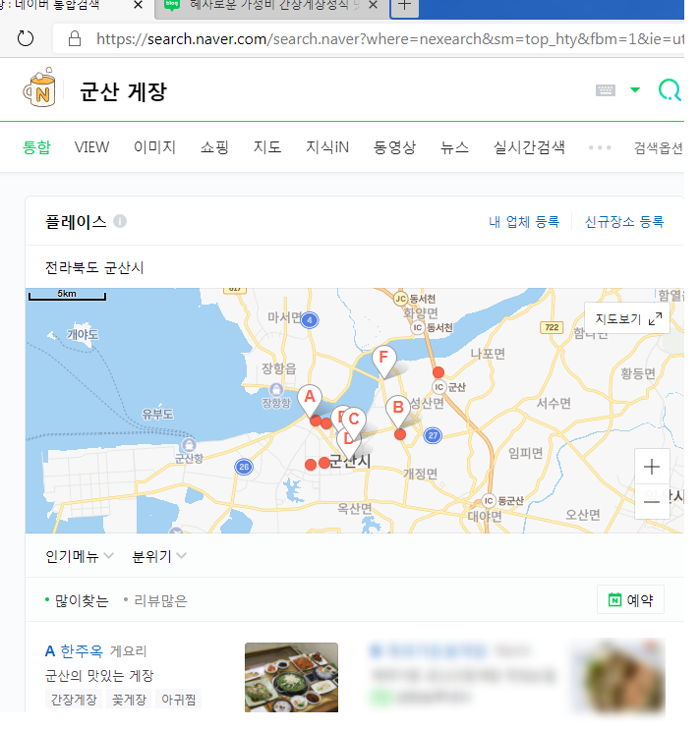Click the 동군산 IC interchange icon
Viewport: 700px width, 730px height.
[x=488, y=501]
